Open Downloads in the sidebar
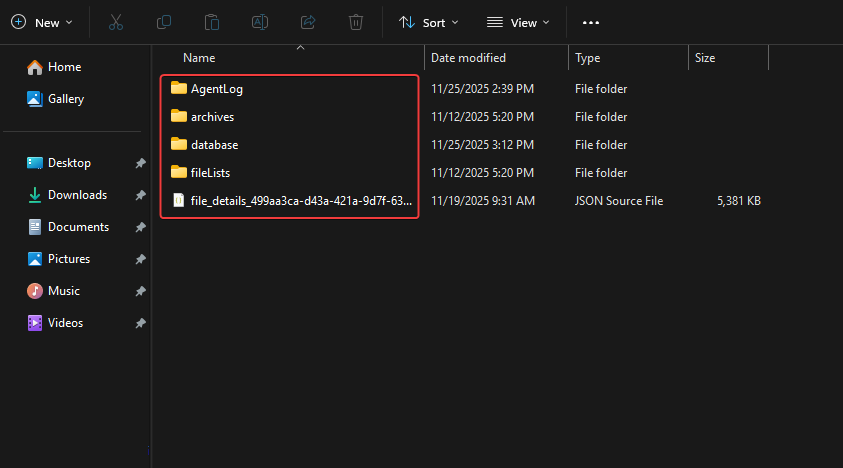Image resolution: width=843 pixels, height=468 pixels. coord(77,195)
